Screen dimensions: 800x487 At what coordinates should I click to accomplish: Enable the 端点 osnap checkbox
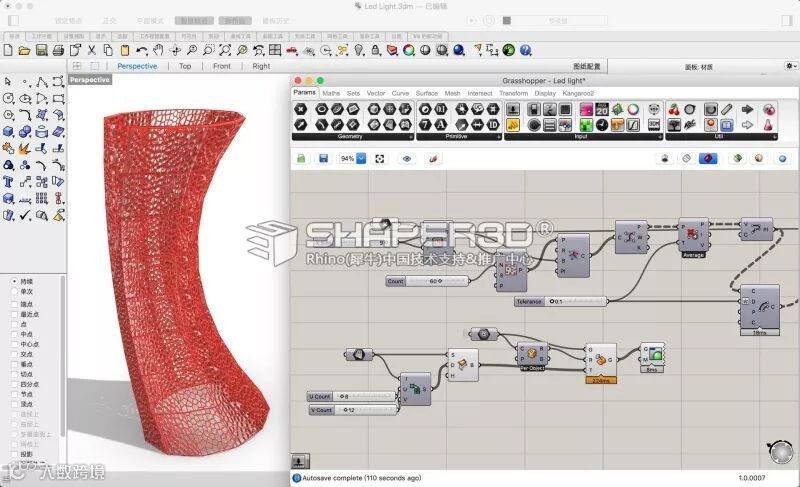tap(14, 304)
